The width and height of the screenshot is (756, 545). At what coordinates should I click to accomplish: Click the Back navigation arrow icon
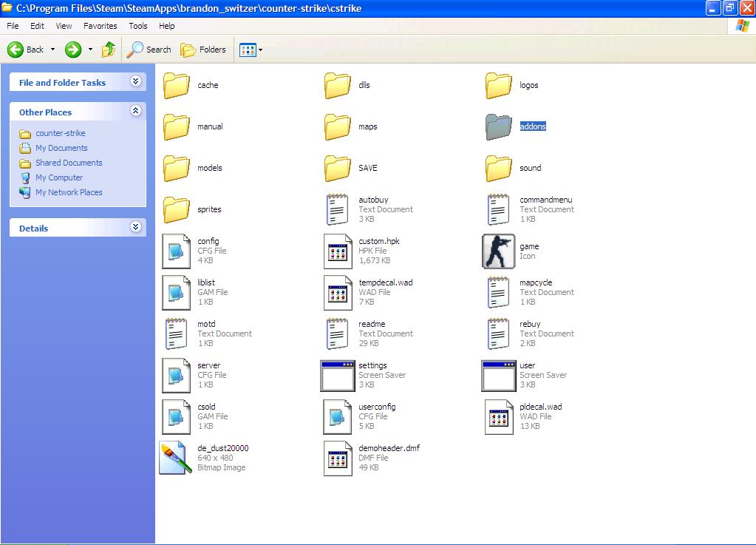point(16,50)
